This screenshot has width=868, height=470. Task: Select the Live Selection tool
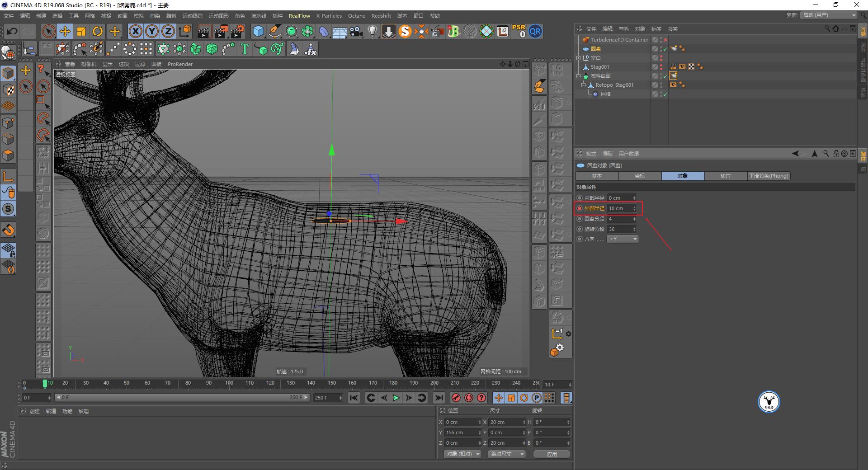[x=48, y=31]
